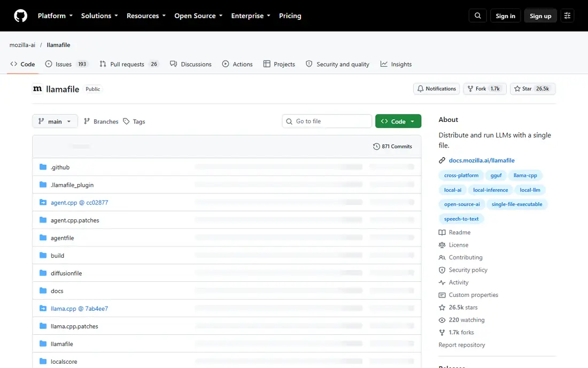Image resolution: width=588 pixels, height=368 pixels.
Task: Focus the Go to file search field
Action: [327, 121]
